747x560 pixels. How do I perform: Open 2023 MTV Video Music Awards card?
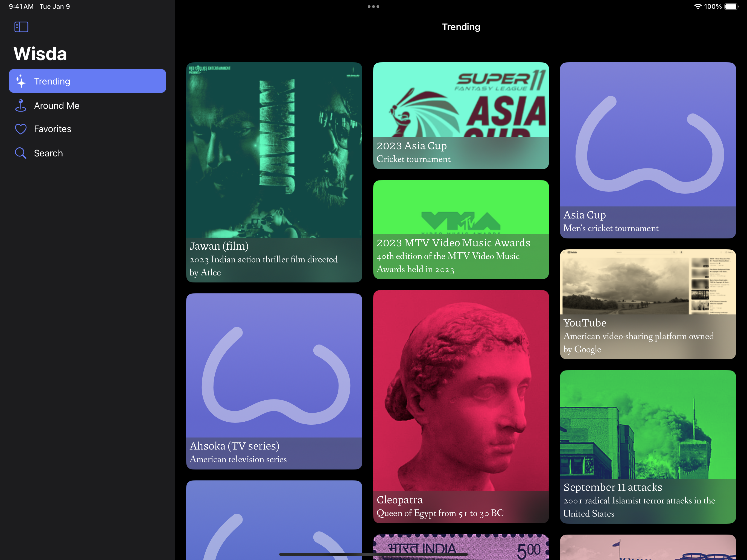(x=461, y=230)
